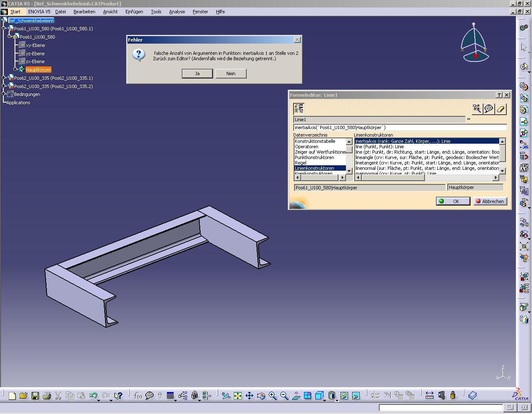
Task: Open the What's This help icon
Action: [118, 396]
